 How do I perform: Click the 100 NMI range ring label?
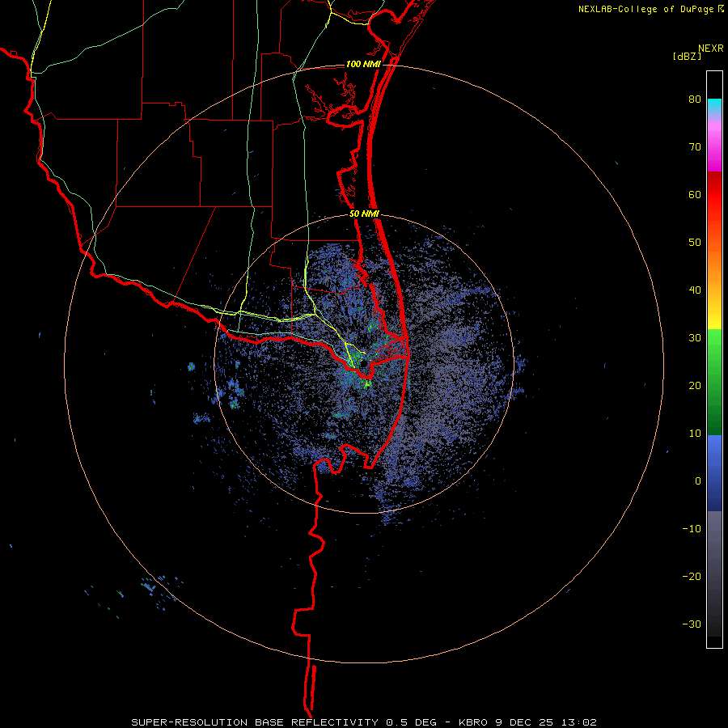pyautogui.click(x=362, y=64)
